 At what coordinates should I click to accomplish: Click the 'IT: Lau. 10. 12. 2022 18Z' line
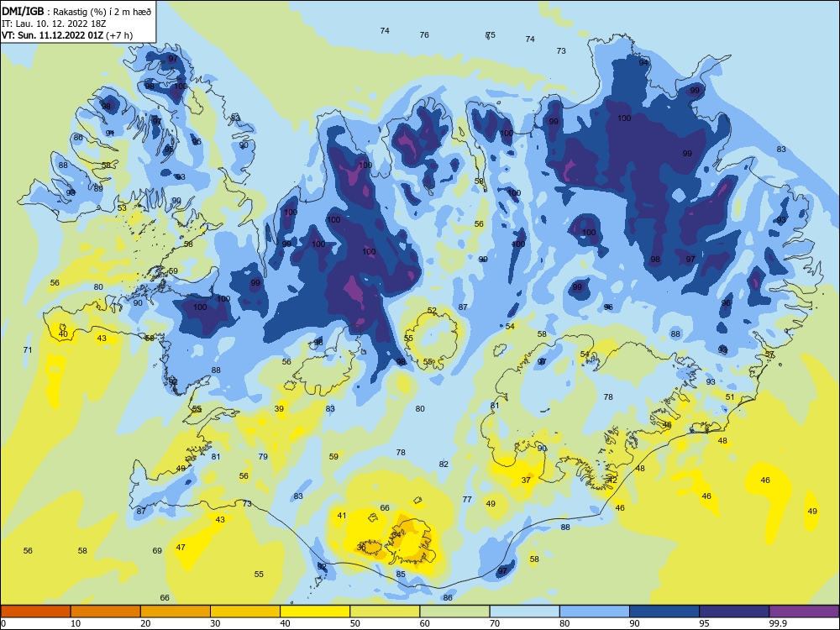click(54, 24)
